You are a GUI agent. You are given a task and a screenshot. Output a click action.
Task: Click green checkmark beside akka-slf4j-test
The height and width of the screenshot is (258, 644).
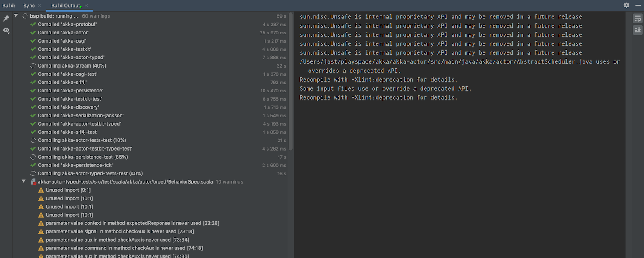33,132
